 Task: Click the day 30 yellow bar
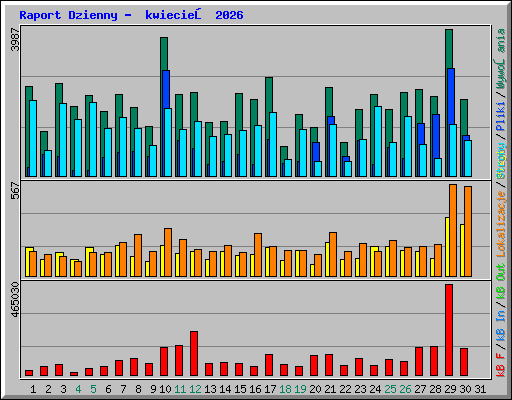462,250
